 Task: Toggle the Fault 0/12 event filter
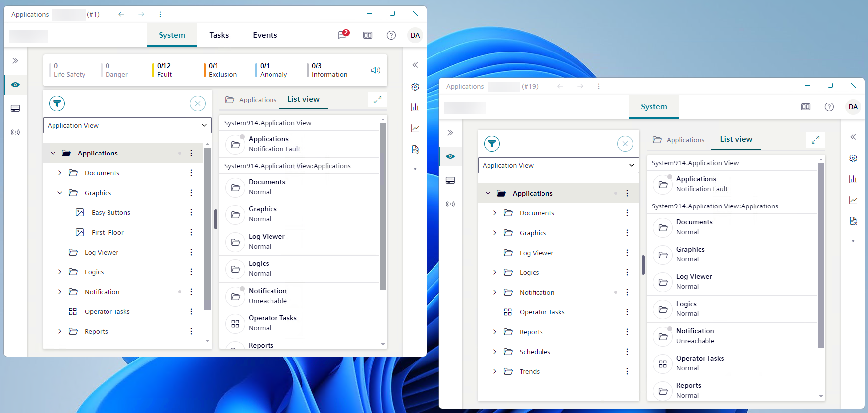tap(164, 70)
